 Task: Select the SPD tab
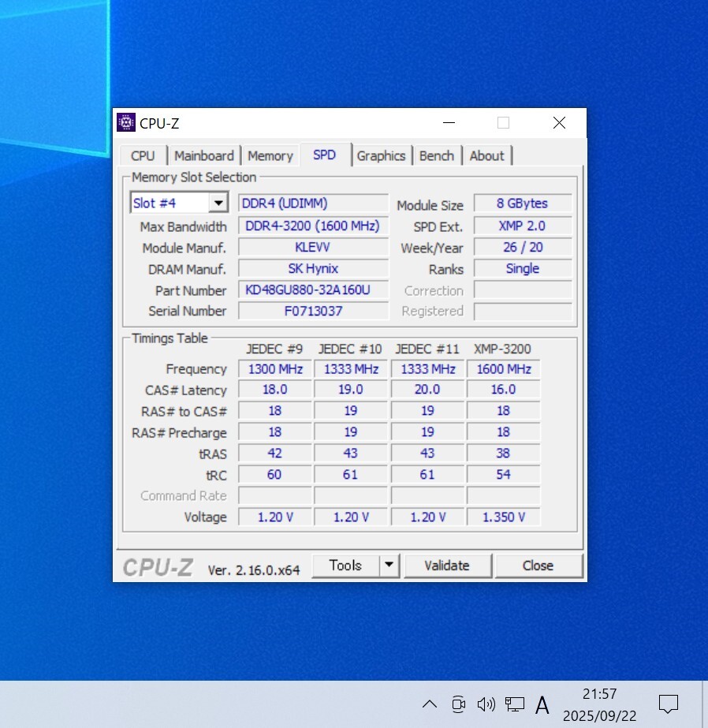(x=324, y=155)
